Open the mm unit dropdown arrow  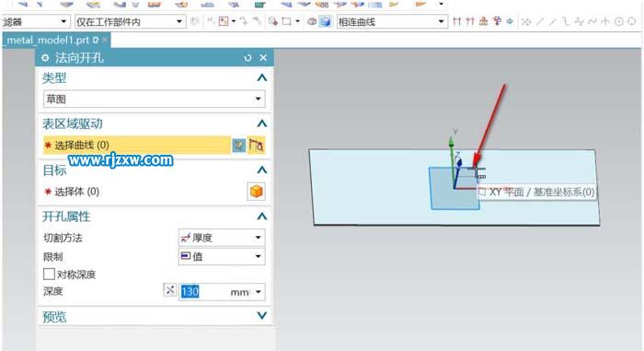coord(259,292)
